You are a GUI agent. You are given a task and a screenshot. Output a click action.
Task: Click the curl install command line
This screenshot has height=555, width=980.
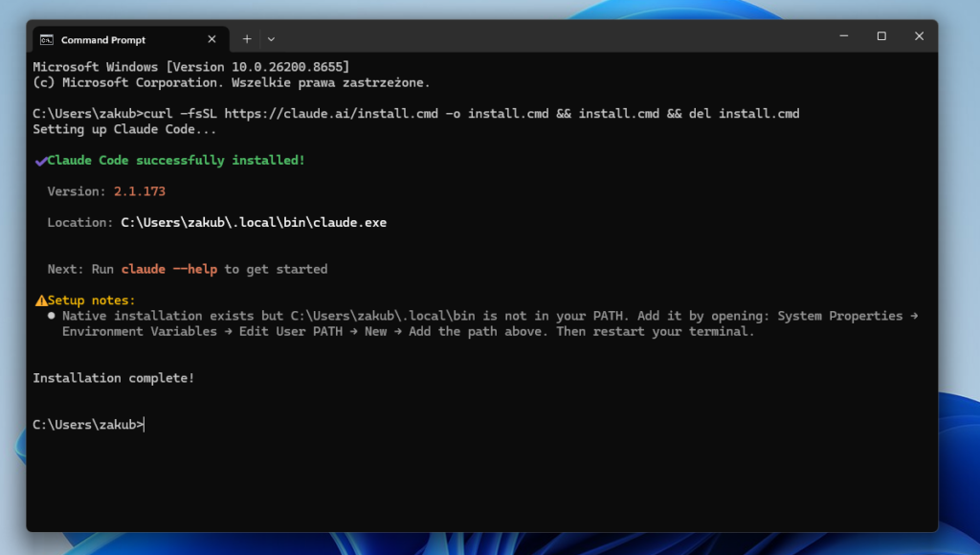pyautogui.click(x=416, y=114)
